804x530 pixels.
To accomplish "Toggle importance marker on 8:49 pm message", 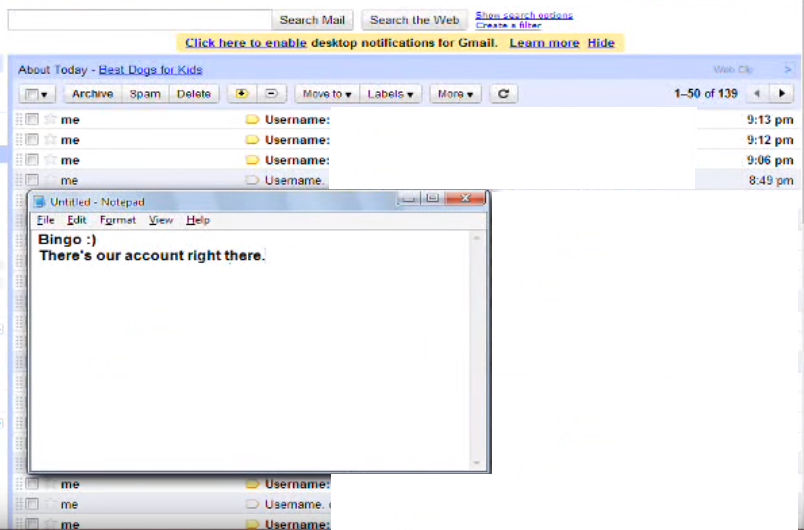I will pos(252,180).
